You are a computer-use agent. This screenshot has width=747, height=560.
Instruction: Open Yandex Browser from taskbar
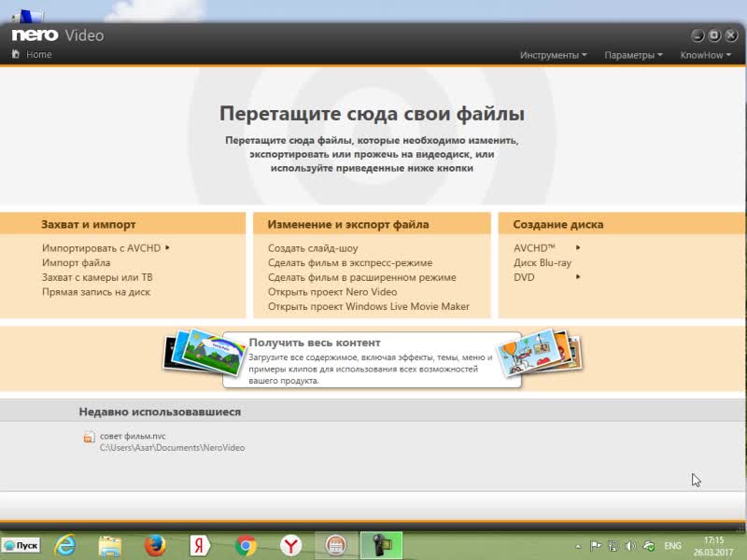290,546
